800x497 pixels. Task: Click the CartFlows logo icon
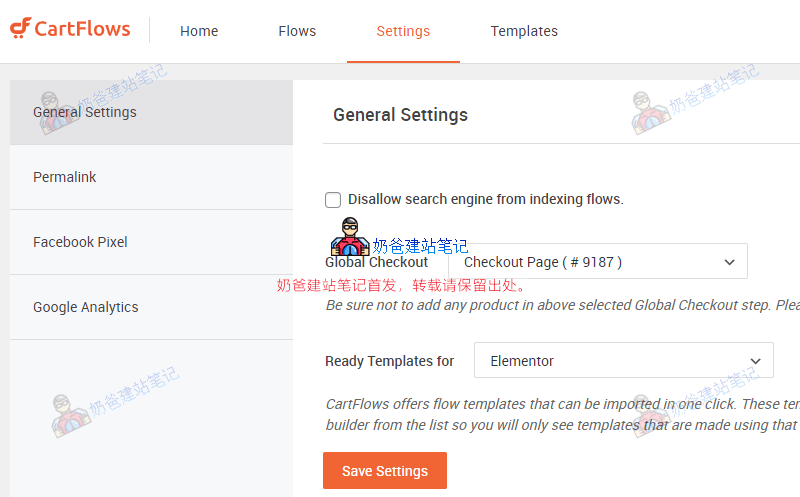(x=20, y=29)
